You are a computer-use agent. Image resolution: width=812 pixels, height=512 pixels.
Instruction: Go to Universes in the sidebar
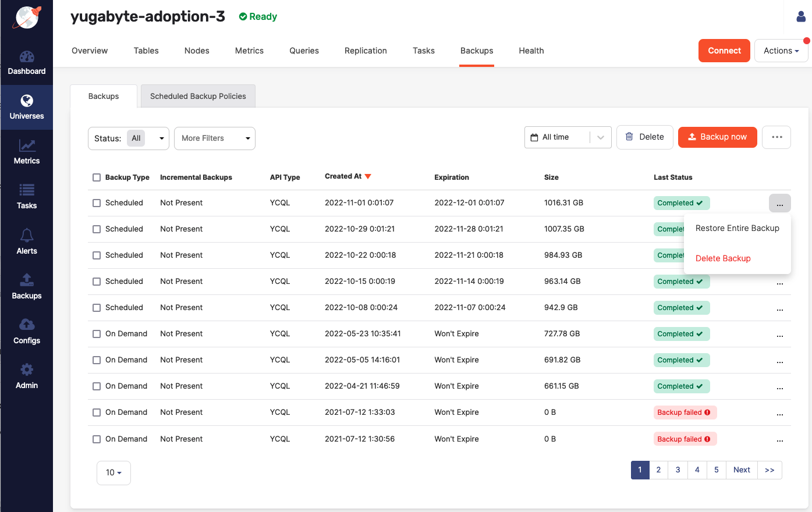[x=27, y=107]
